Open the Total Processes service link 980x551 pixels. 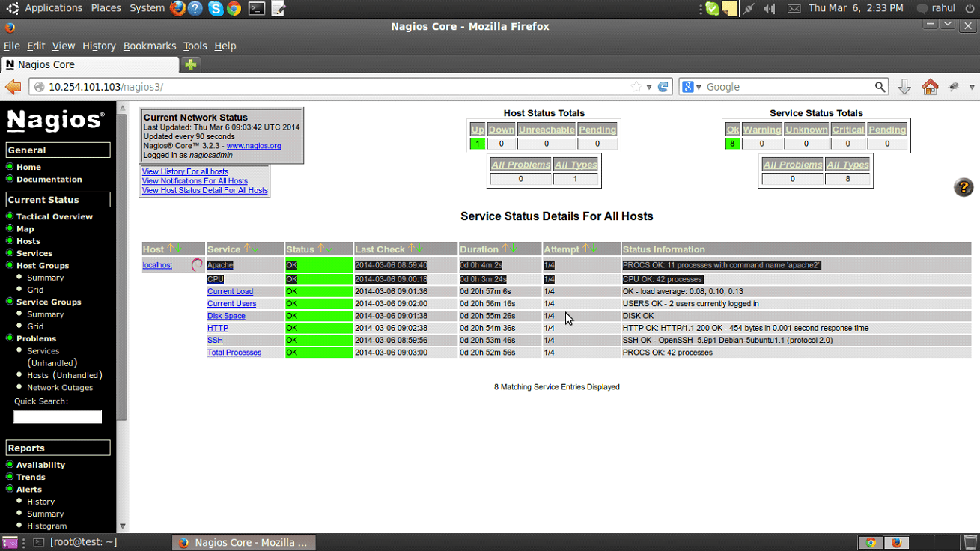234,352
